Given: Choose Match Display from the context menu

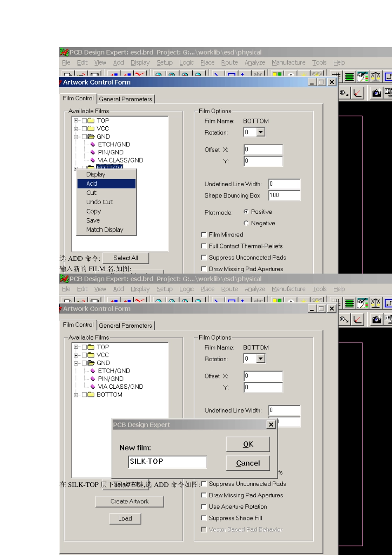Looking at the screenshot, I should 106,230.
